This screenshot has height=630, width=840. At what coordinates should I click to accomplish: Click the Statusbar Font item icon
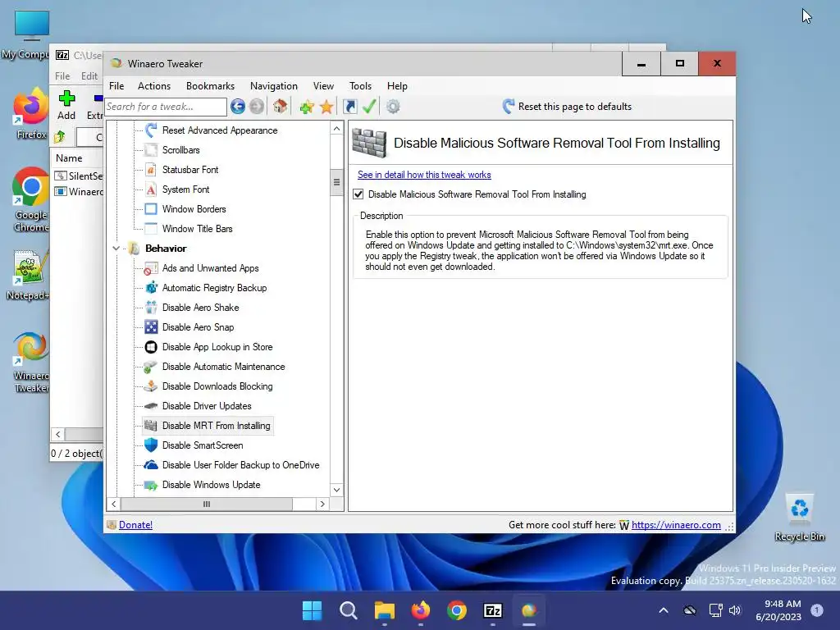coord(151,170)
